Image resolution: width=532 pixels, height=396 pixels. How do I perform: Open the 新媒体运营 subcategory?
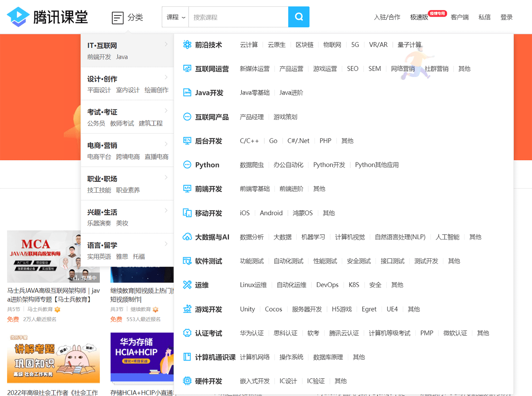pos(255,68)
